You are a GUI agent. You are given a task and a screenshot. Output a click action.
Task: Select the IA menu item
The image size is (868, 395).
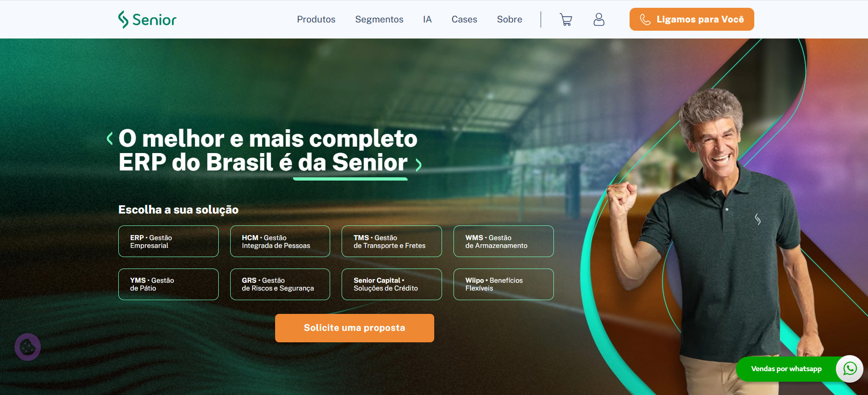click(427, 19)
